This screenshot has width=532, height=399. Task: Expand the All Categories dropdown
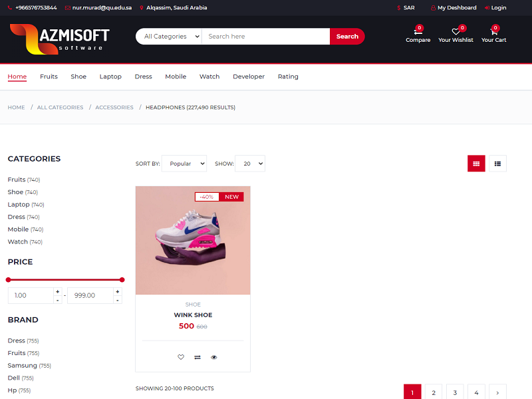coord(172,37)
